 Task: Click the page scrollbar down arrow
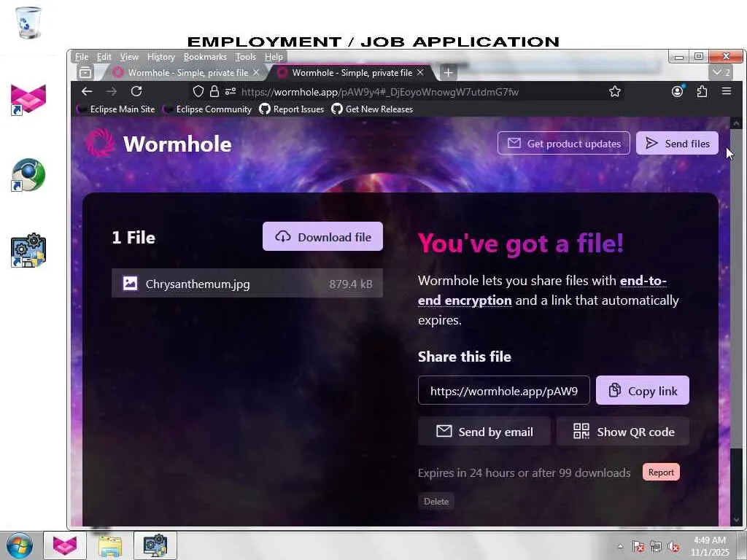coord(736,519)
